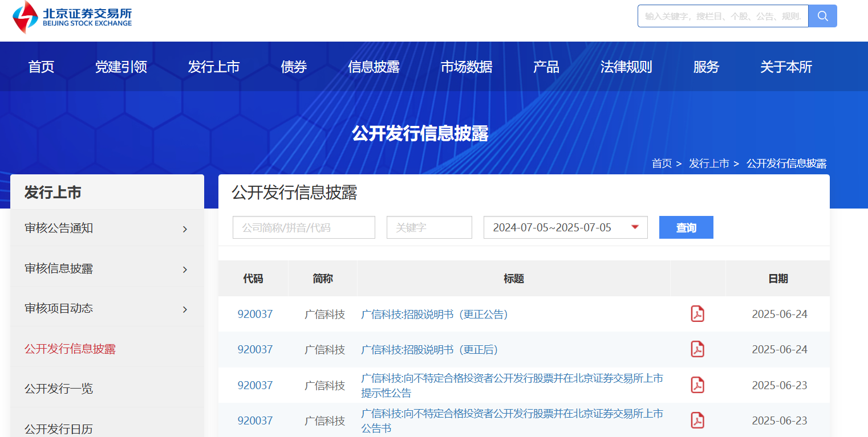Viewport: 868px width, 437px height.
Task: Open 发行上市 navigation item
Action: (x=214, y=67)
